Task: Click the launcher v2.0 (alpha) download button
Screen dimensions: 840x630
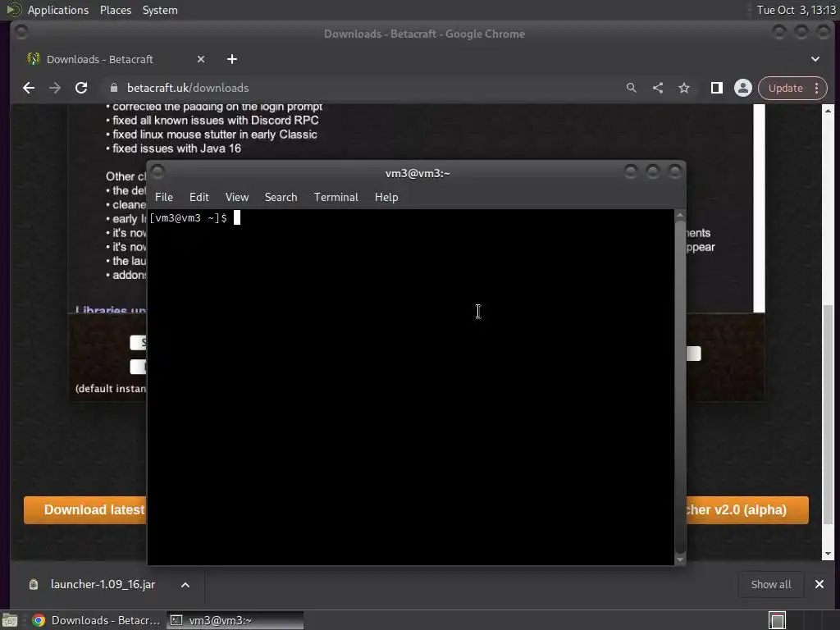Action: [x=747, y=510]
